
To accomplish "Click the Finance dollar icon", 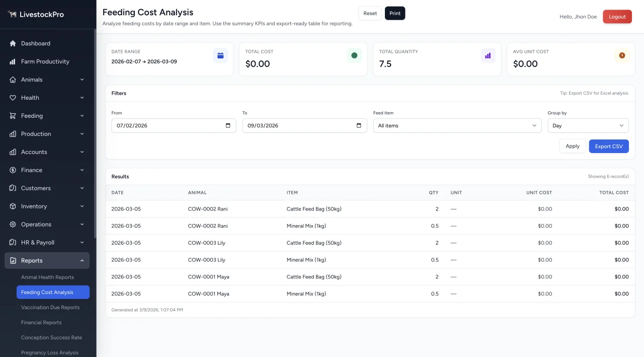I will [13, 170].
